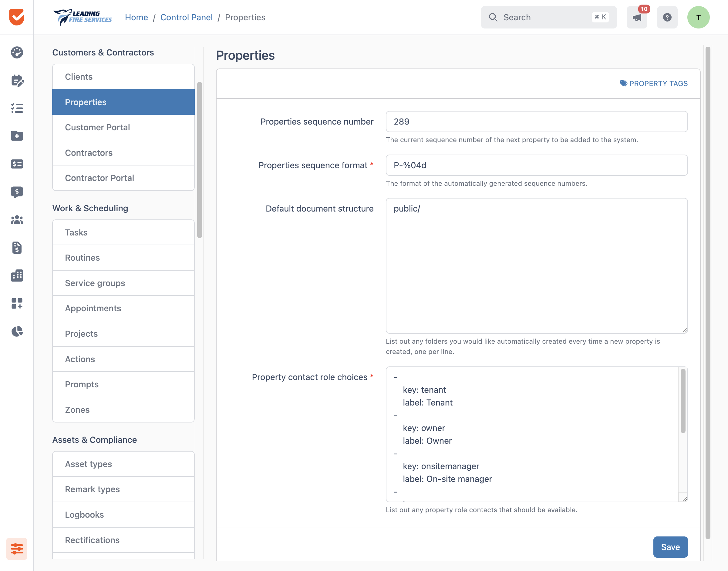This screenshot has width=728, height=571.
Task: Select Asset types menu item
Action: [x=123, y=464]
